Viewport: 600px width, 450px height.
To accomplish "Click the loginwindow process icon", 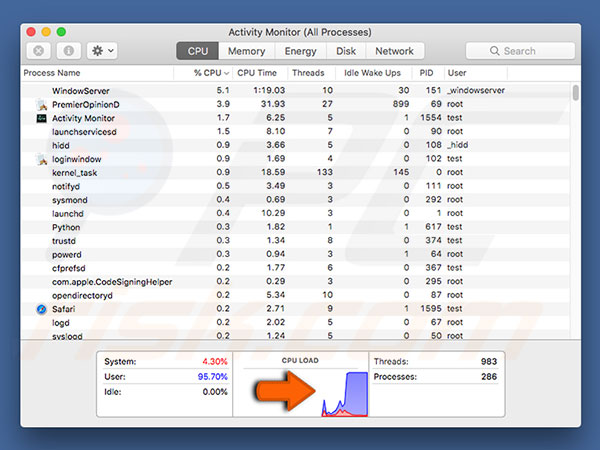I will point(40,159).
